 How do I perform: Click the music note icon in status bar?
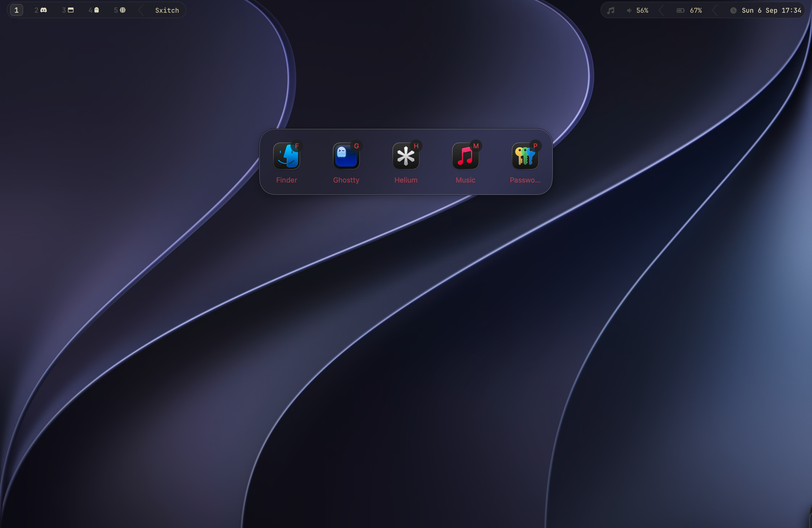click(x=611, y=10)
